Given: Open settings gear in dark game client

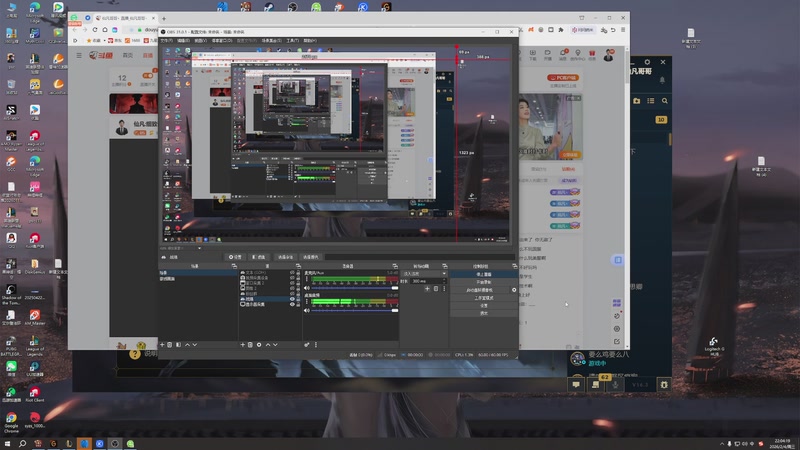Looking at the screenshot, I should [x=647, y=62].
